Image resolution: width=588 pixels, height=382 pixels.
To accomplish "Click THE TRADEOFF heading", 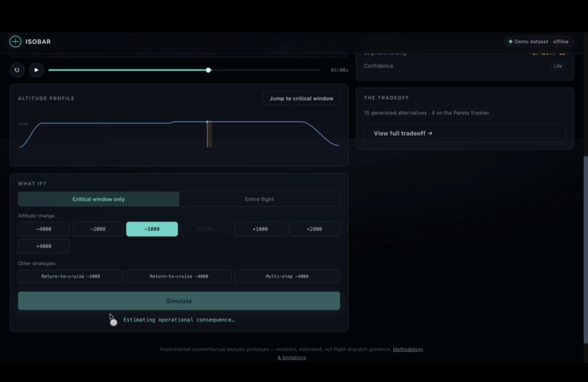I will [386, 98].
